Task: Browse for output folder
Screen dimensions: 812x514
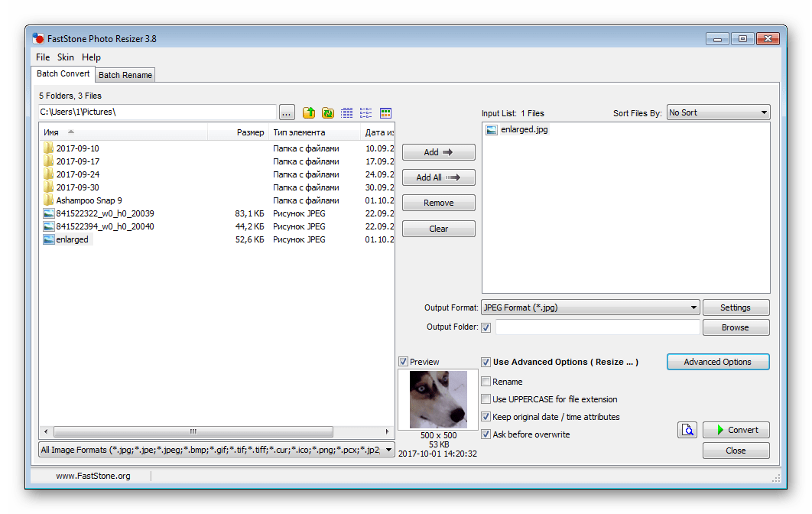Action: (736, 327)
